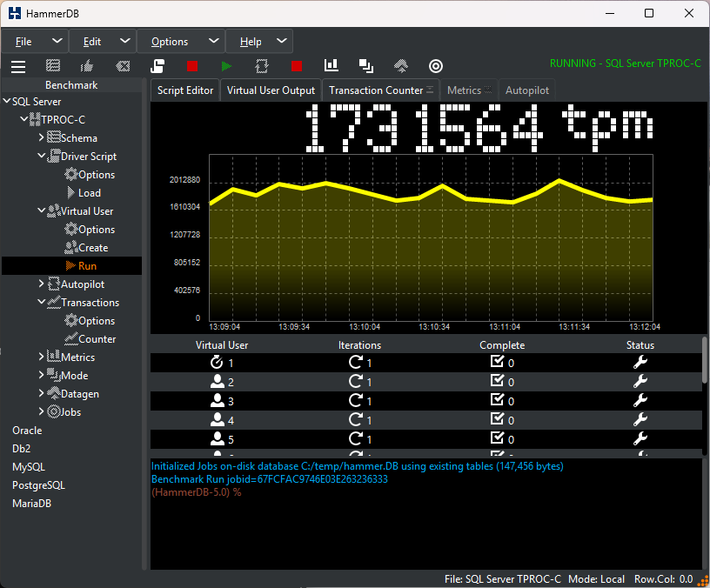
Task: Open the Options menu
Action: point(181,42)
